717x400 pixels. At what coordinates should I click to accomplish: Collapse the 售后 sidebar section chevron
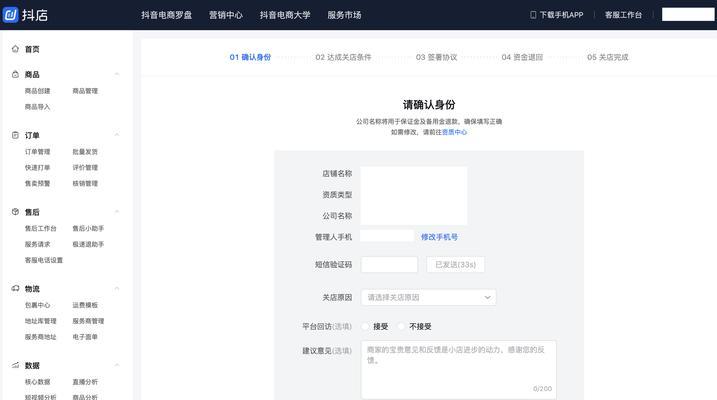[117, 212]
